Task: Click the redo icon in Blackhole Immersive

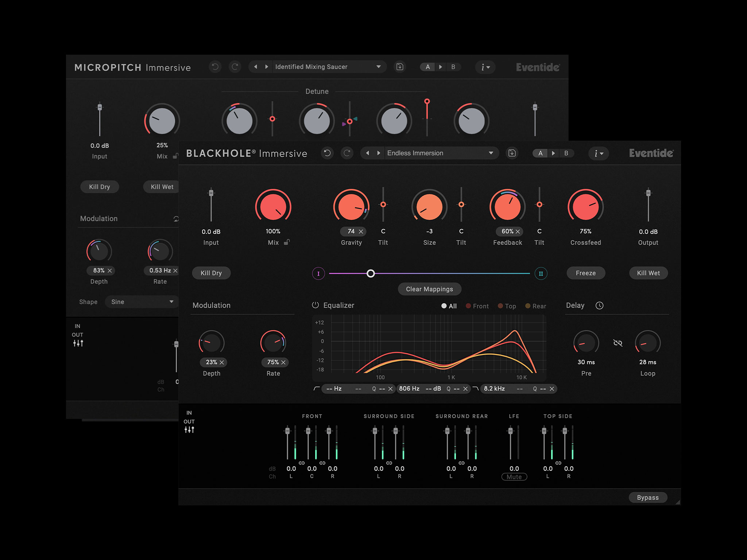Action: 347,153
